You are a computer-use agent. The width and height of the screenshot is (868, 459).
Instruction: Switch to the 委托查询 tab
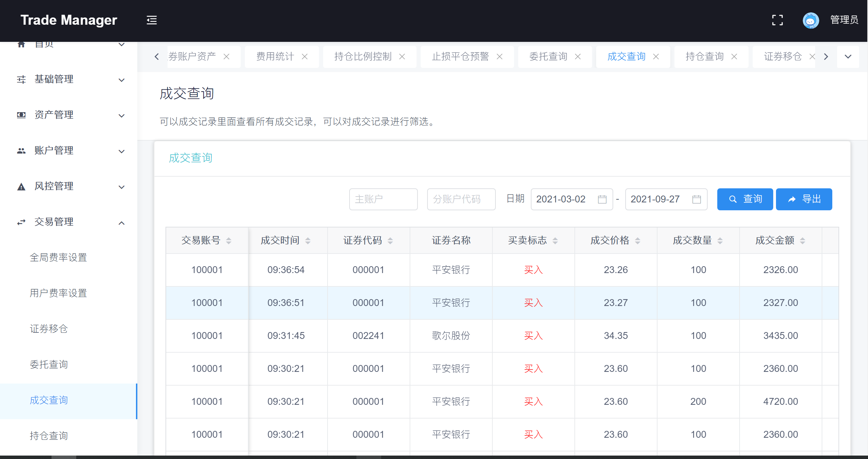pyautogui.click(x=548, y=57)
